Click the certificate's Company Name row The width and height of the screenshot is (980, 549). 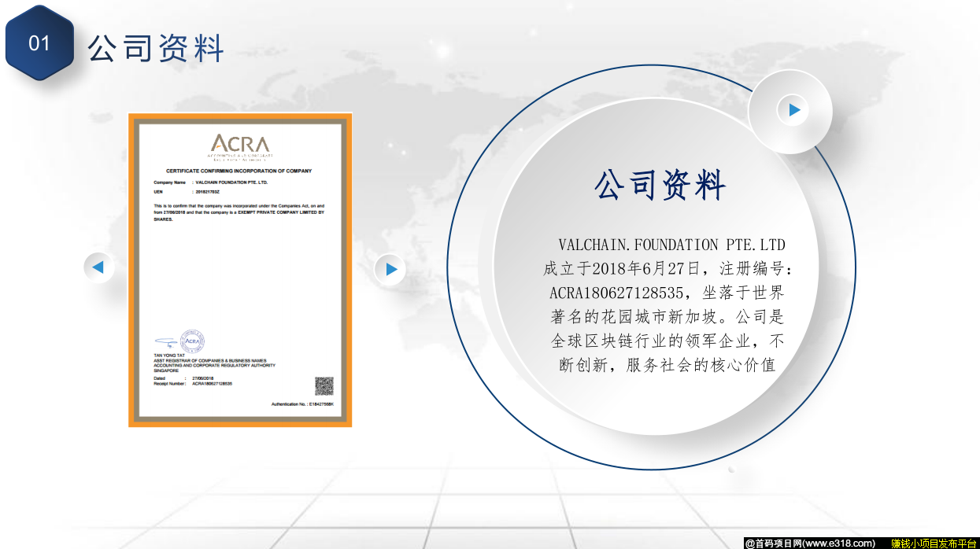211,182
